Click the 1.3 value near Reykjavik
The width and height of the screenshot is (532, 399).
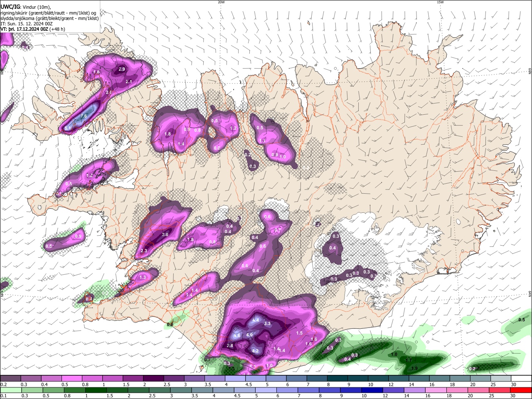(143, 277)
